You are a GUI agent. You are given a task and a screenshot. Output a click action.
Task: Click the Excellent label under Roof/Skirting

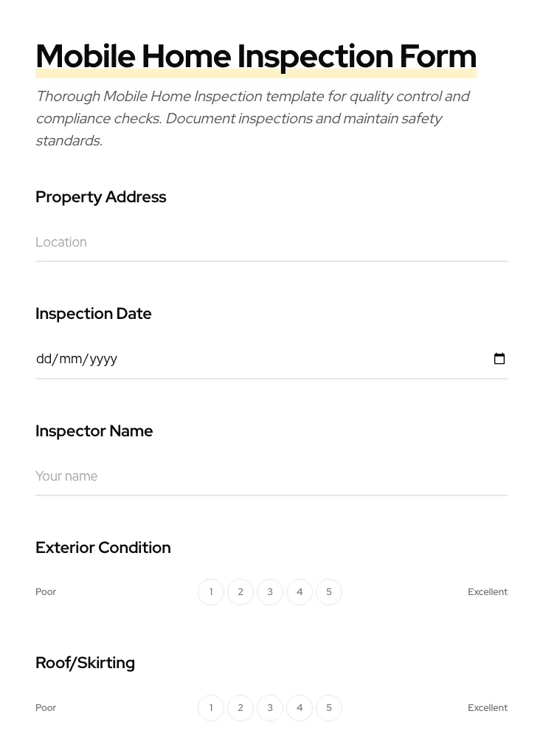488,707
